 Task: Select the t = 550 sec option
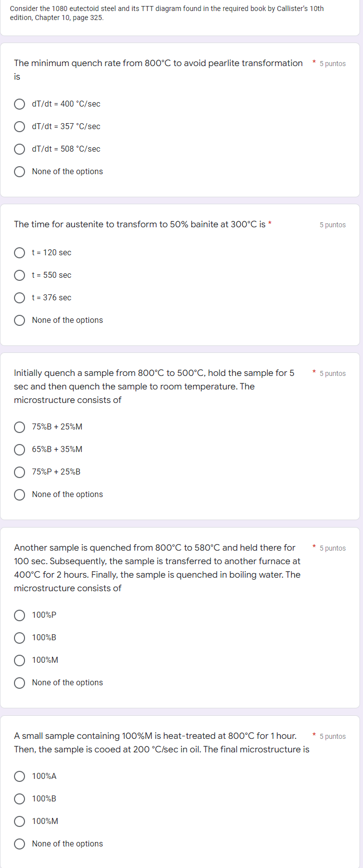point(19,275)
